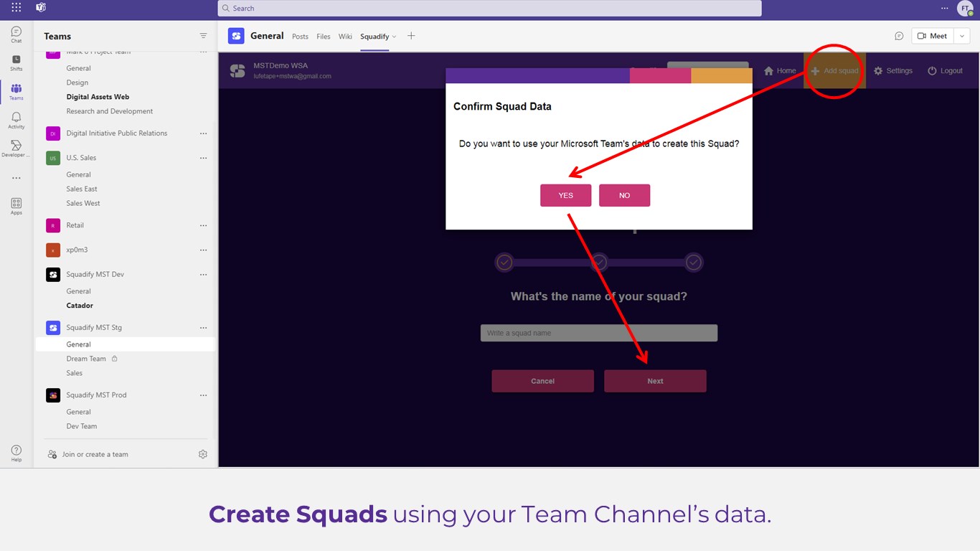Open Digital Assets Web channel
This screenshot has height=551, width=980.
pyautogui.click(x=98, y=97)
